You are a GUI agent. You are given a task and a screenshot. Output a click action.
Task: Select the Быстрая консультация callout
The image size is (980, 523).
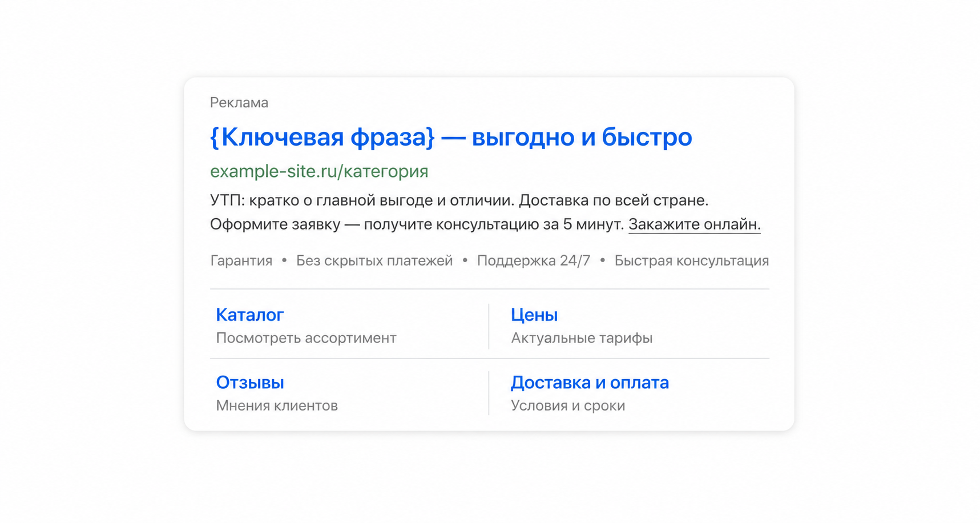pos(692,261)
